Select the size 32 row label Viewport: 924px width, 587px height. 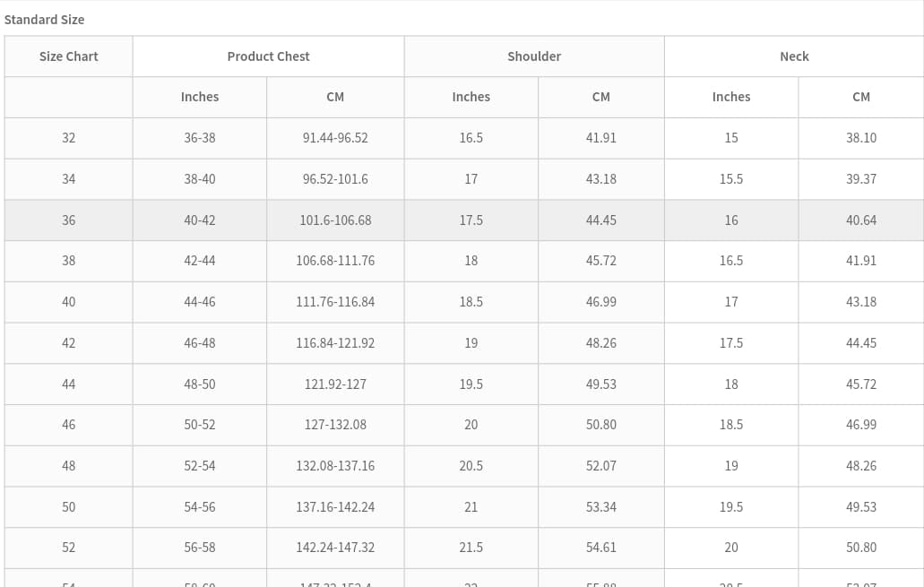68,138
